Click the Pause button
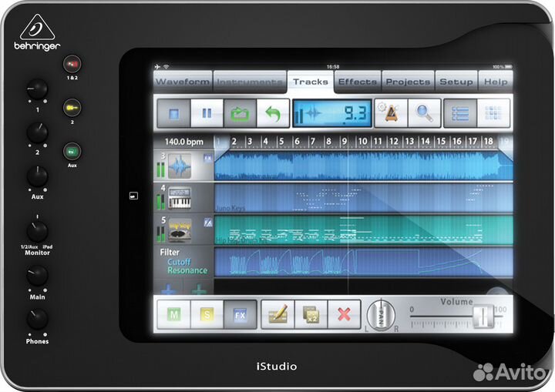 tap(206, 113)
